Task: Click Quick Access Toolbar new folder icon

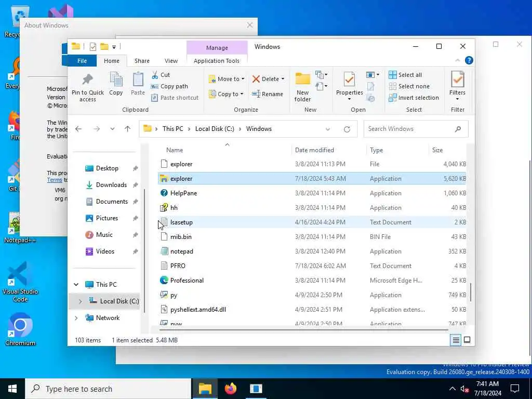Action: pyautogui.click(x=104, y=47)
